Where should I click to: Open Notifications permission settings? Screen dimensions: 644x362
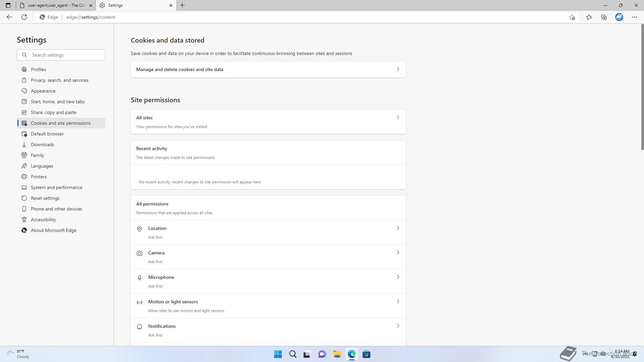point(268,330)
